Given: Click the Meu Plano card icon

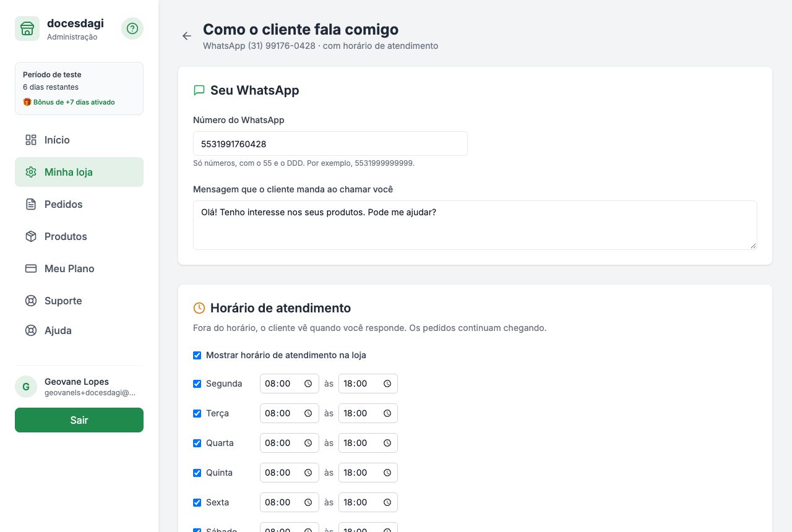Looking at the screenshot, I should 31,268.
